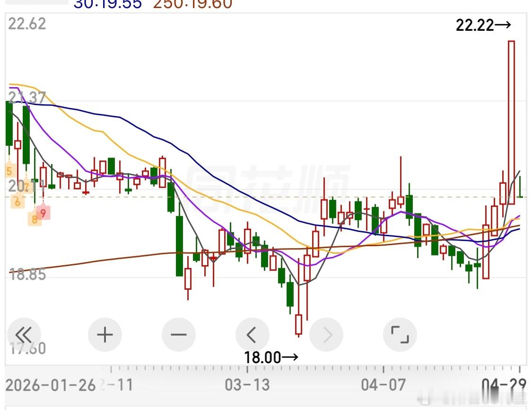Jump to earliest data with double-left arrow
This screenshot has height=410, width=532.
tap(24, 335)
